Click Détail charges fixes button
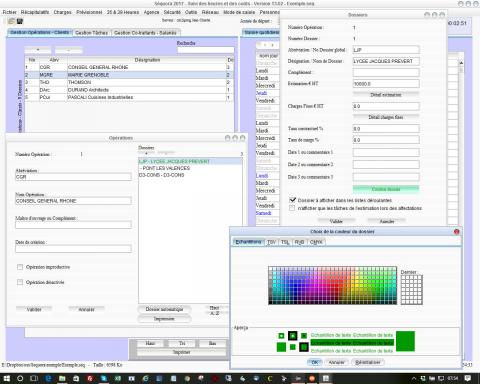480x384 pixels. tap(386, 117)
